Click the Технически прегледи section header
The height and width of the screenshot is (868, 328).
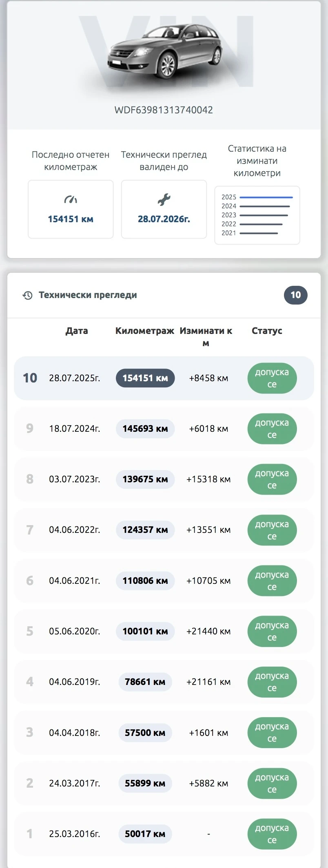pos(88,295)
